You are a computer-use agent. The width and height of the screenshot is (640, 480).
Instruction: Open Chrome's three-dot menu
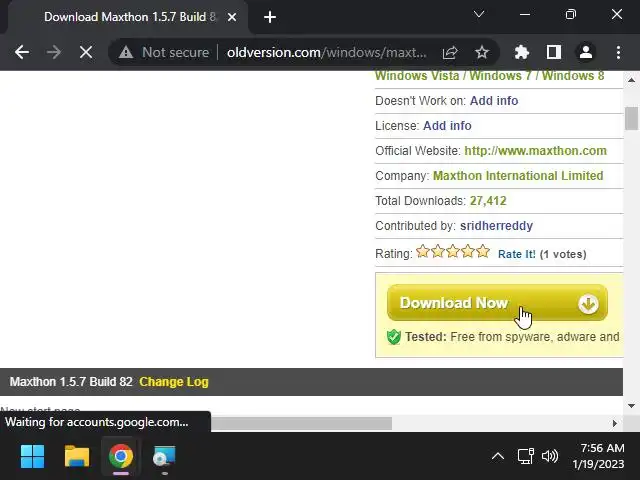(x=618, y=52)
